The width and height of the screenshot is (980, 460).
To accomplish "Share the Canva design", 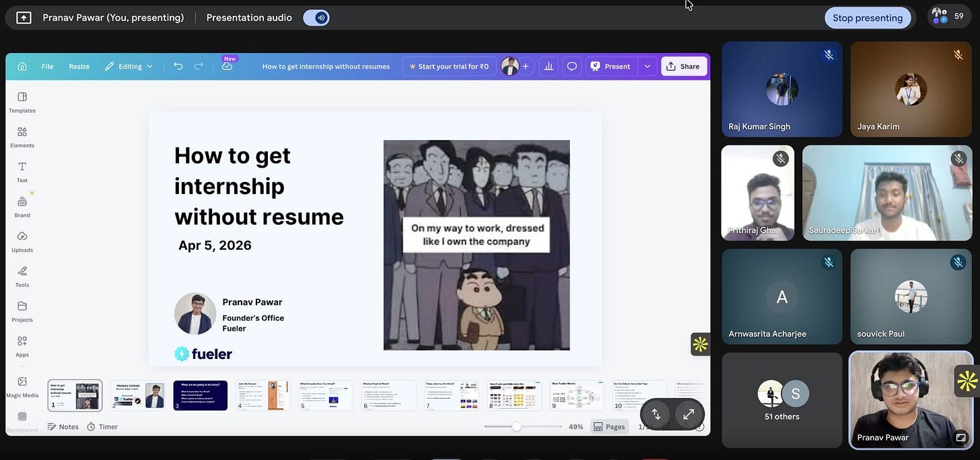I will click(684, 66).
